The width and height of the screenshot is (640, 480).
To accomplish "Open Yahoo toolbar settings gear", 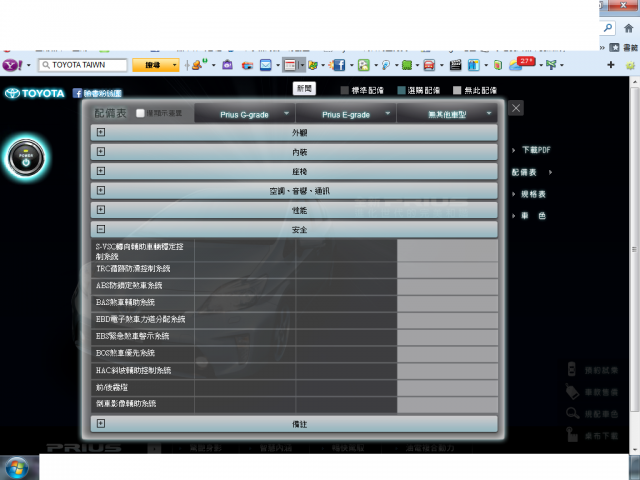I will coord(631,65).
